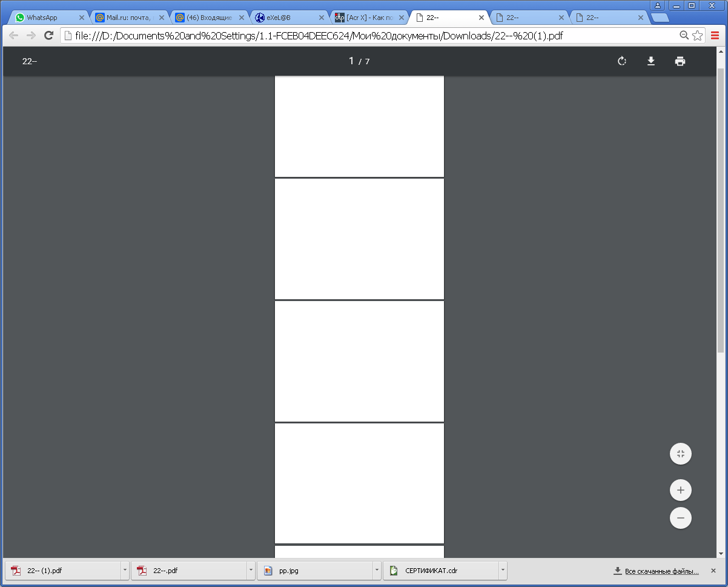Click the first PDF page

[359, 126]
